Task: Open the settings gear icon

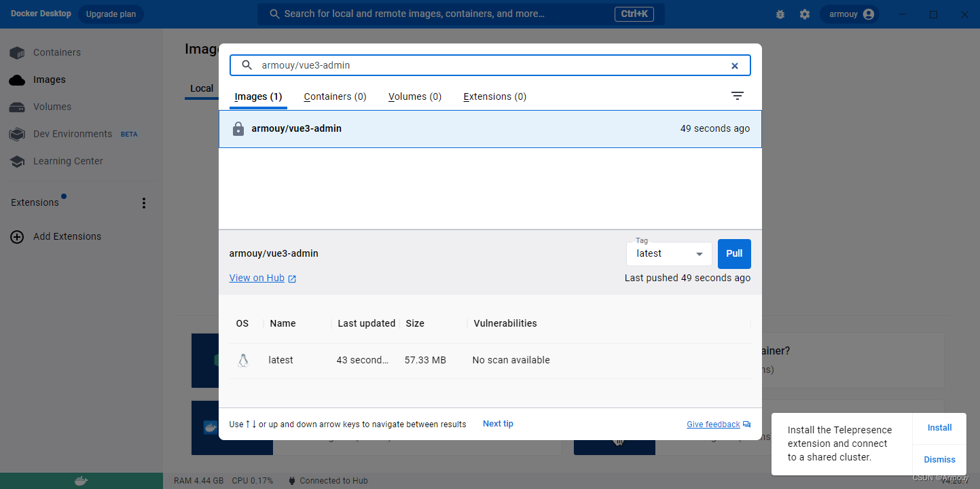Action: 805,14
